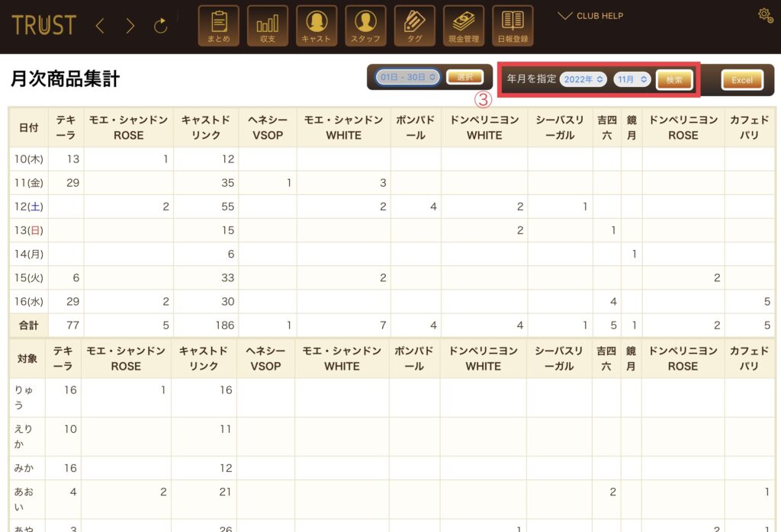Viewport: 781px width, 532px height.
Task: Click the 55 cell in the 12(土) row
Action: 206,207
